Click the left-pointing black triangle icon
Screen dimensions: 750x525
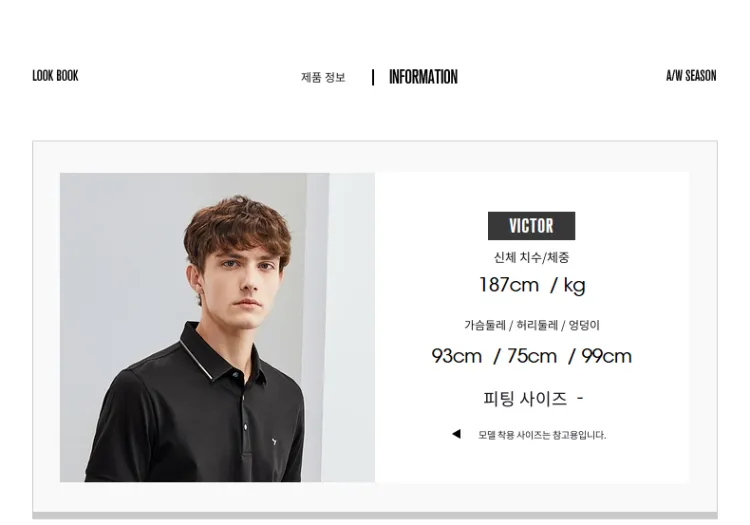pos(456,434)
